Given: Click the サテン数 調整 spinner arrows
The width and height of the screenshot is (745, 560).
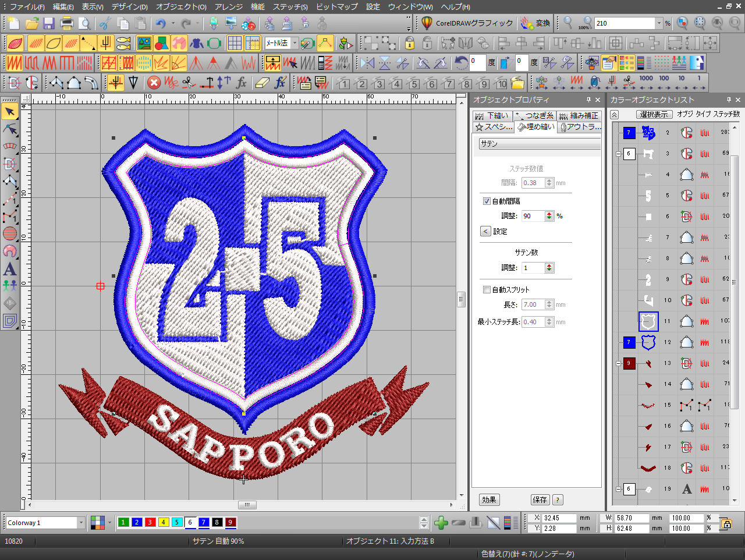Looking at the screenshot, I should [x=549, y=268].
